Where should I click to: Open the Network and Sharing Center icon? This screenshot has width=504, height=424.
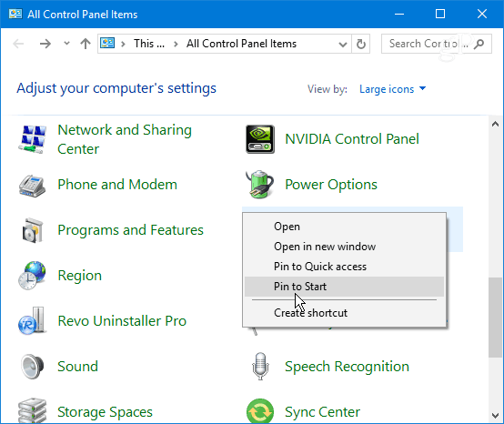[32, 139]
